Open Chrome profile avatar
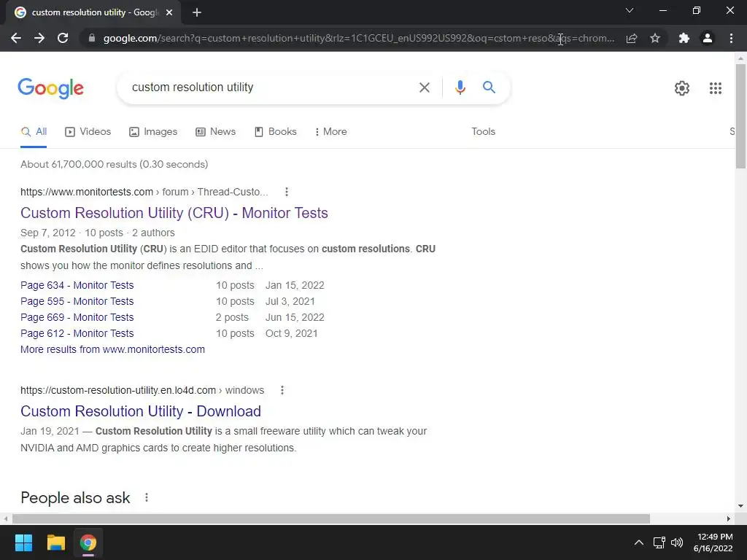This screenshot has height=560, width=747. [708, 38]
